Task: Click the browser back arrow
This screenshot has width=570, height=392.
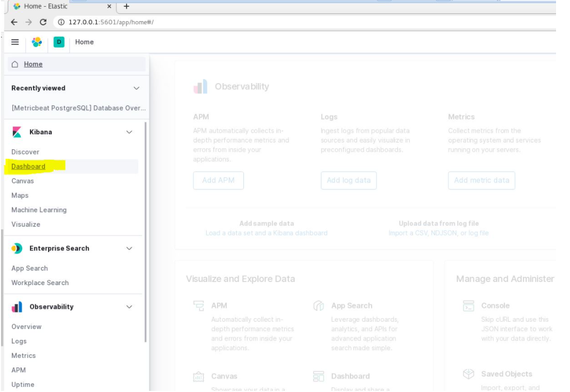Action: tap(14, 22)
